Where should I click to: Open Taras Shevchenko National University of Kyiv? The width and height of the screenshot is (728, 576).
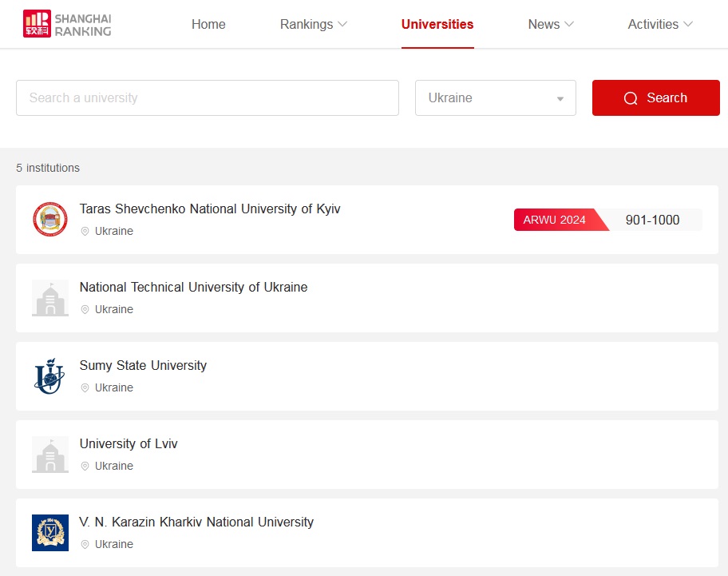pyautogui.click(x=210, y=209)
